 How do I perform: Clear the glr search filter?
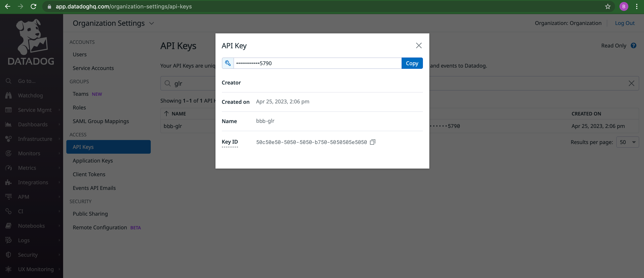[631, 83]
